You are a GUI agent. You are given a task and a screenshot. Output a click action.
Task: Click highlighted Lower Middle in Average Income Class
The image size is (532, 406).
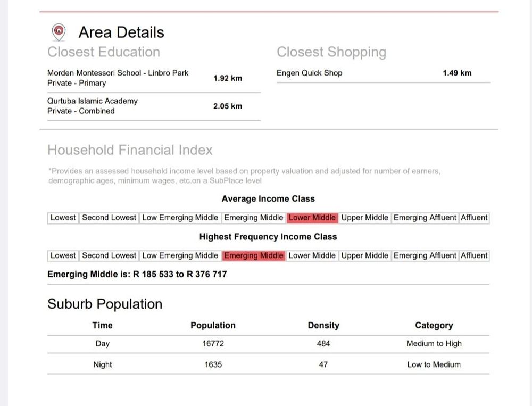click(x=312, y=218)
